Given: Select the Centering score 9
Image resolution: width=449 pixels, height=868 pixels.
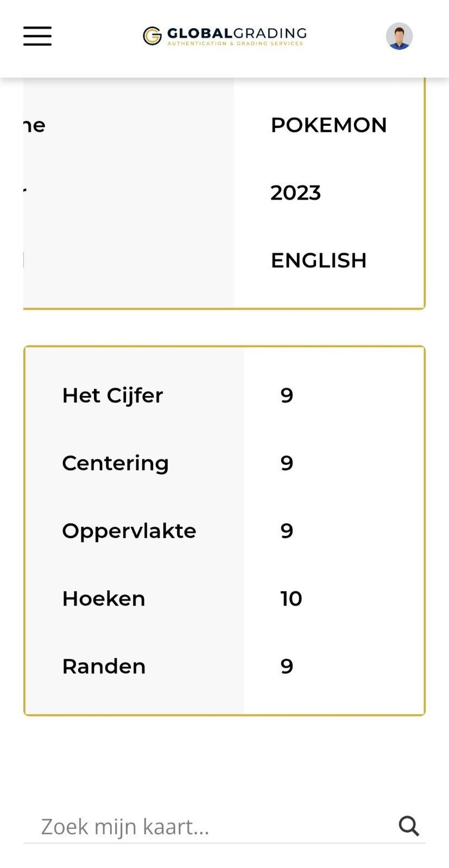Looking at the screenshot, I should point(287,463).
